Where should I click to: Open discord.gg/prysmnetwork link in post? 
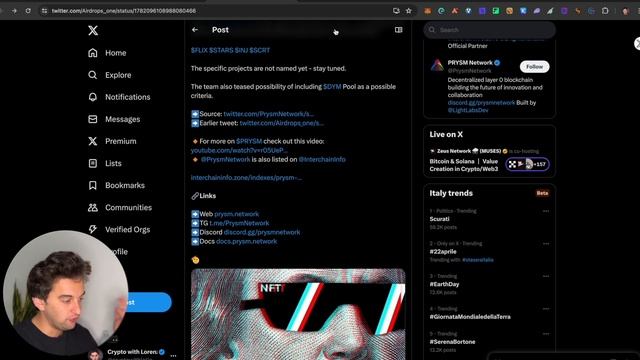pyautogui.click(x=262, y=232)
